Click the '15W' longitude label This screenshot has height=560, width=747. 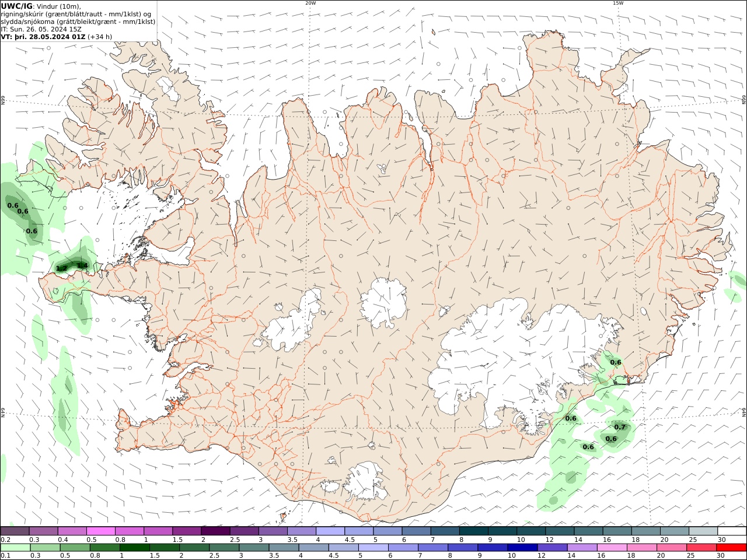point(618,3)
